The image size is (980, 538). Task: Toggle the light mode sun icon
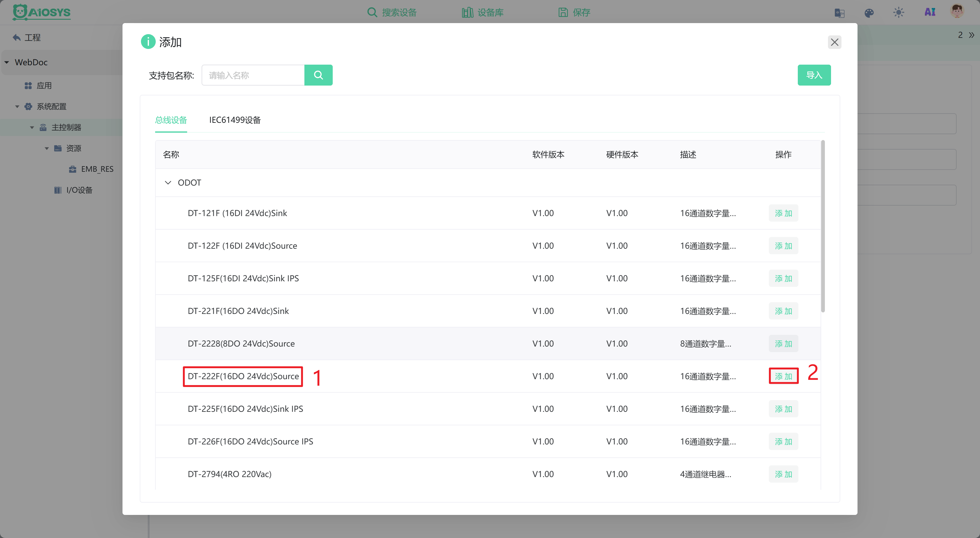898,13
